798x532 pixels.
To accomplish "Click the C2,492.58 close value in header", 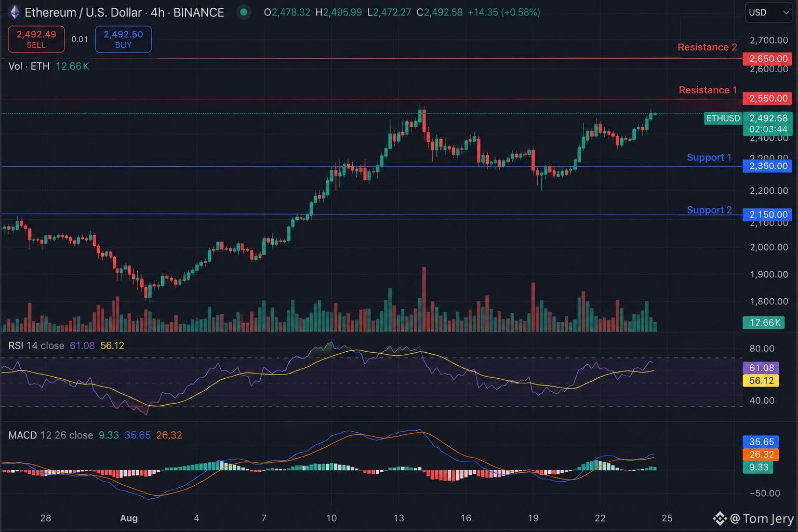I will [x=440, y=12].
